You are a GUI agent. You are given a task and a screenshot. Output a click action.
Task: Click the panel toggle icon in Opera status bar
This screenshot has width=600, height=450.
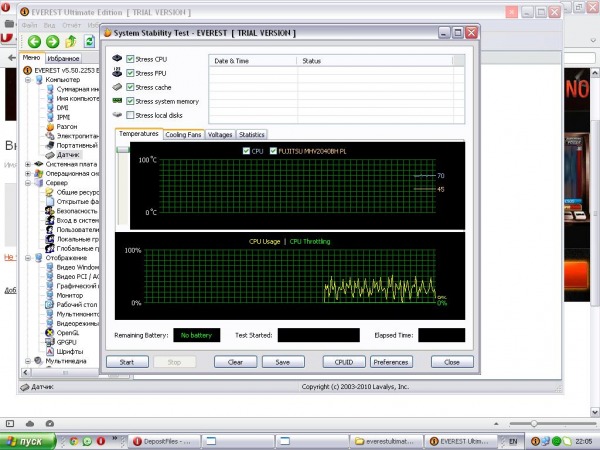pyautogui.click(x=10, y=424)
